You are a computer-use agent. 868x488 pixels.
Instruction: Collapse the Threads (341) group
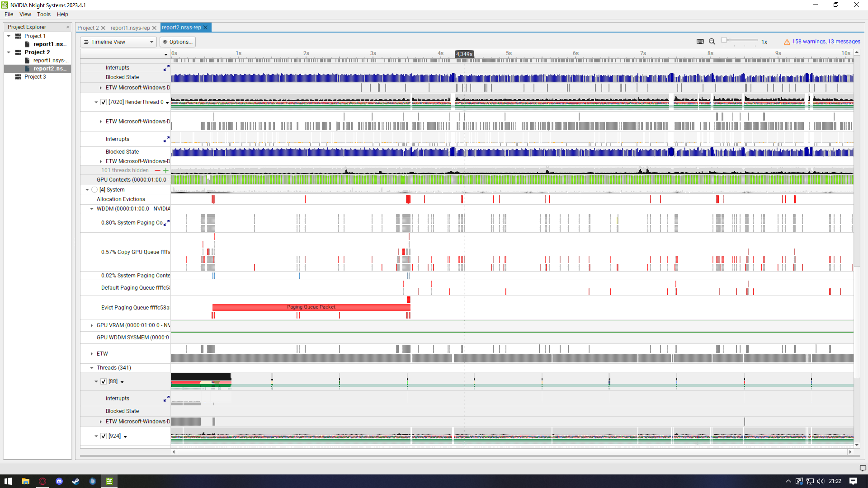click(x=92, y=368)
